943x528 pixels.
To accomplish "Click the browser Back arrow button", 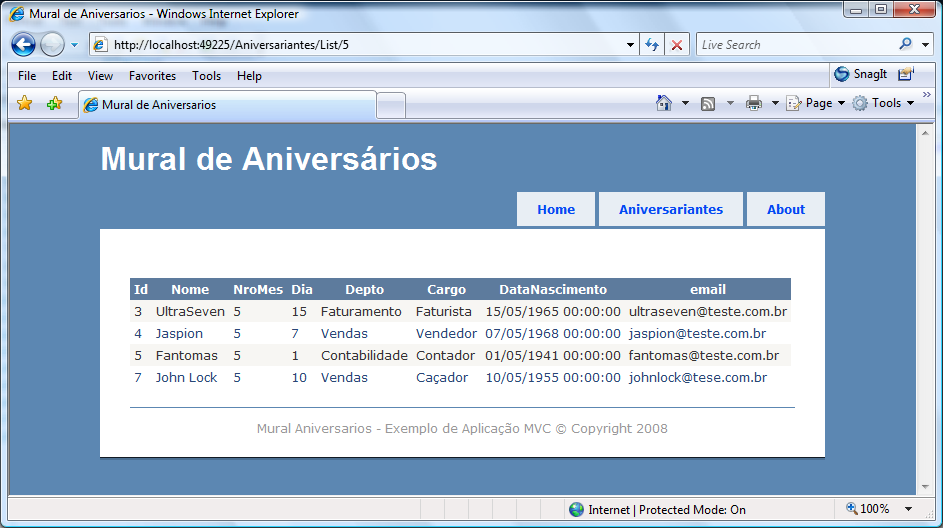I will [23, 45].
